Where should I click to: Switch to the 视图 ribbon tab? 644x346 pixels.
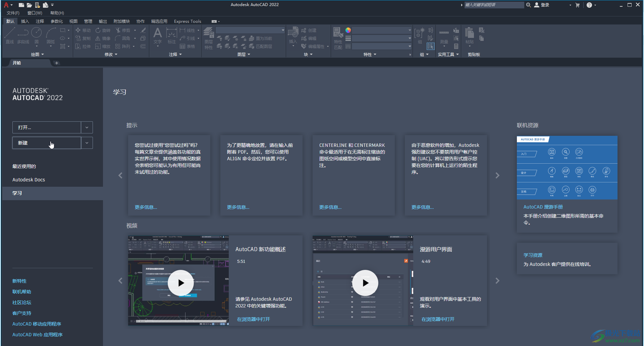[73, 21]
